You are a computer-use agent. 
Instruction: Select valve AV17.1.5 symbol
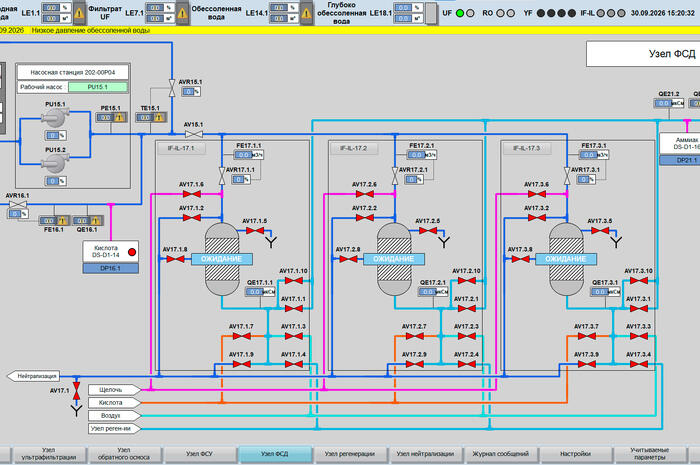tap(255, 231)
